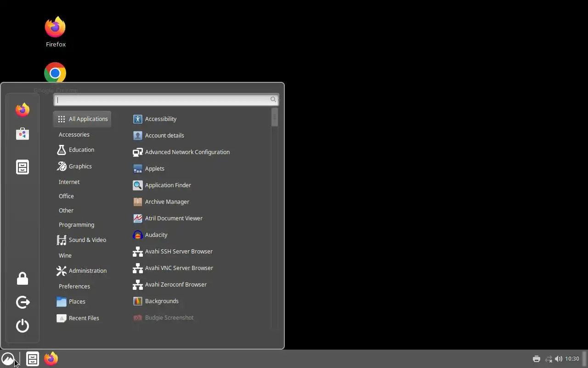Open the Backgrounds settings icon
Viewport: 588px width, 368px height.
[x=137, y=301]
